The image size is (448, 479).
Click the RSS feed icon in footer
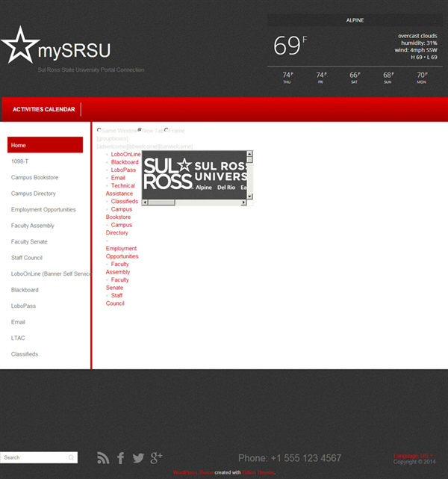103,458
